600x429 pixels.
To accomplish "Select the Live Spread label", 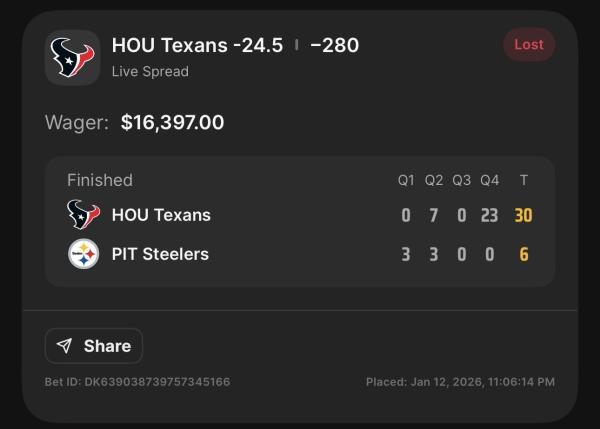I will [x=150, y=71].
